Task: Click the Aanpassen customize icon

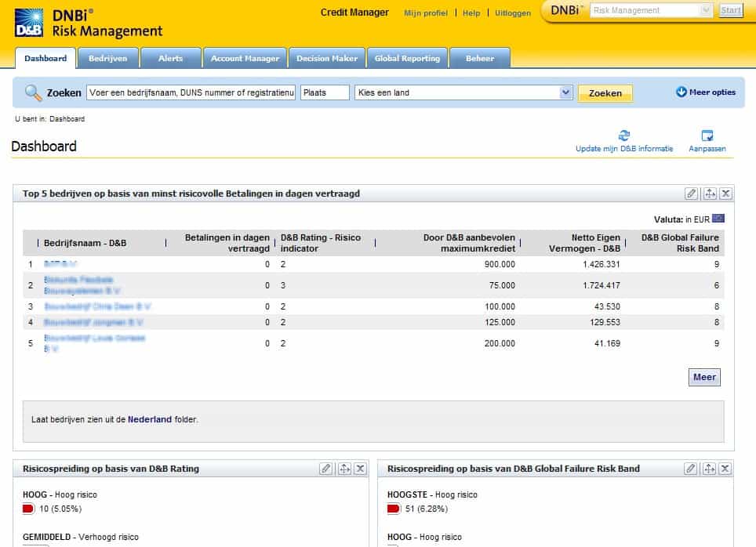Action: pyautogui.click(x=707, y=136)
